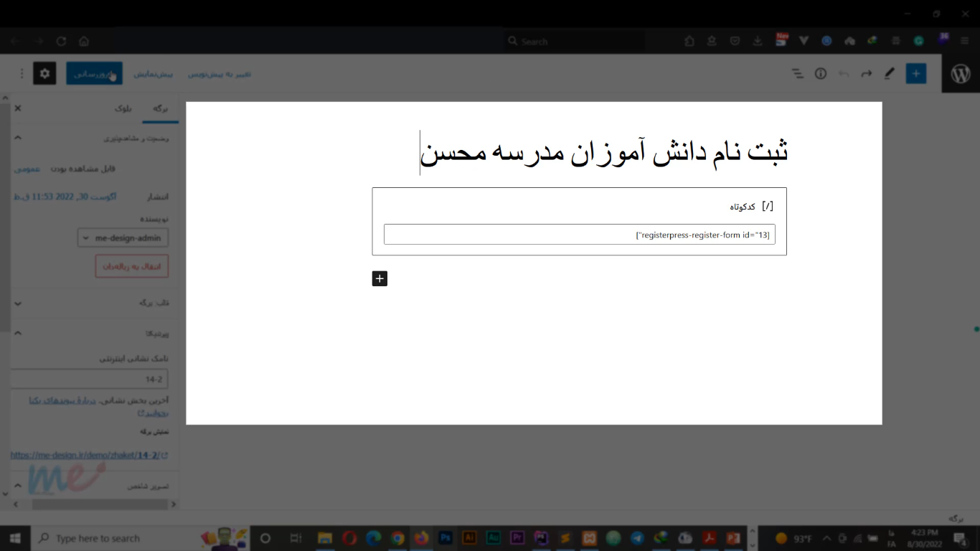Screen dimensions: 980x551
Task: Open the Windows Start menu
Action: (15, 538)
